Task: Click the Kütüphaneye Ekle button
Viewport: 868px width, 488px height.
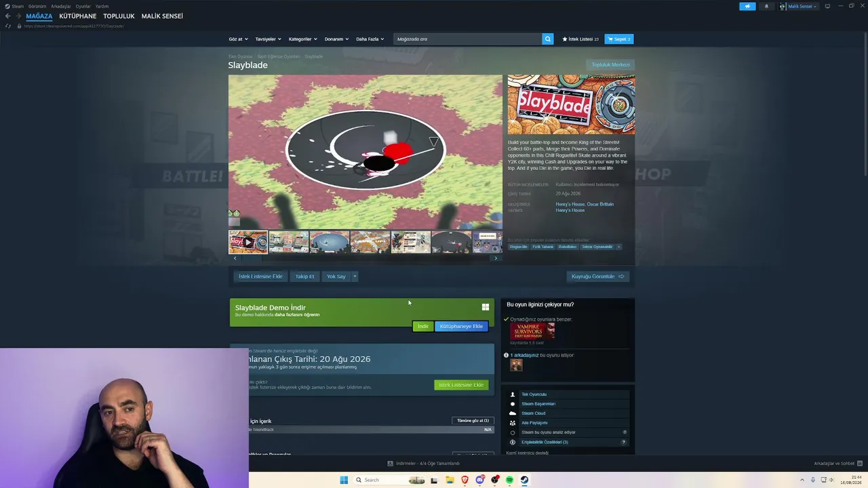Action: tap(461, 327)
